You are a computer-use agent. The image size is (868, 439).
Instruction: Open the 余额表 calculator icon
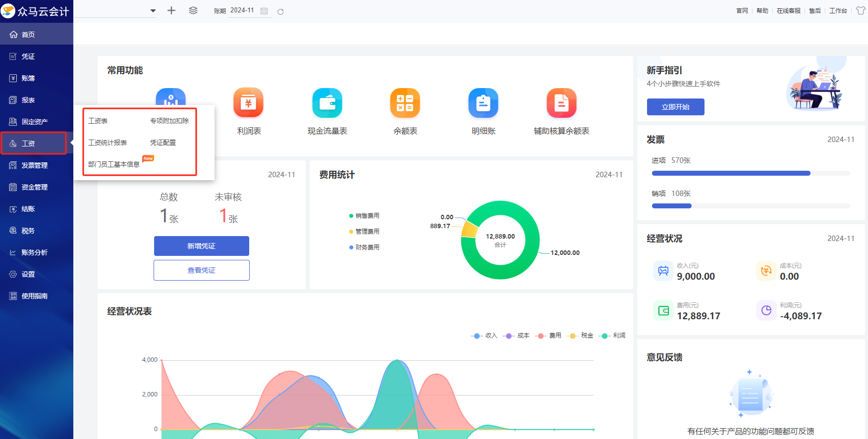pyautogui.click(x=405, y=102)
